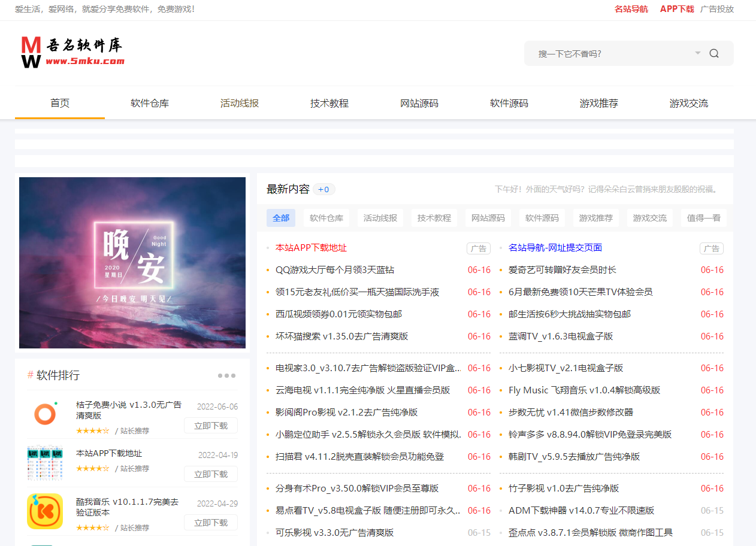This screenshot has height=546, width=756.
Task: Open the 晚安 banner image
Action: (x=132, y=263)
